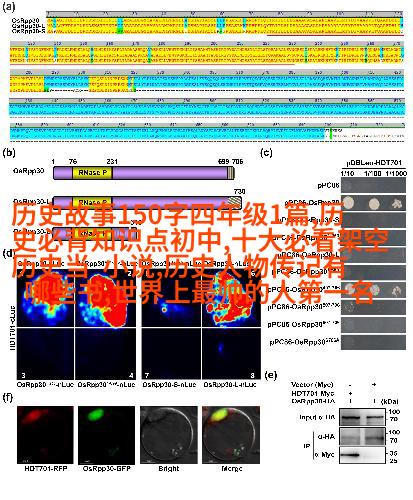Select luciferase leaf image numbered 8

tap(231, 354)
